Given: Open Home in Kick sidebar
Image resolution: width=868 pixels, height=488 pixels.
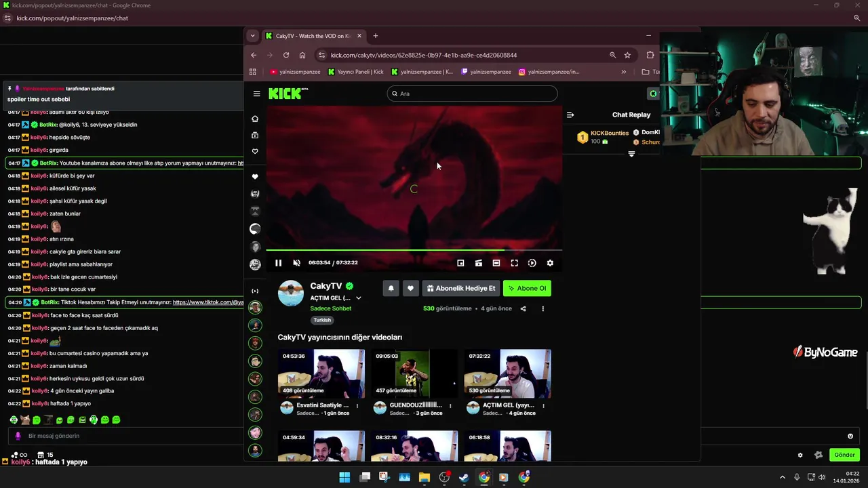Looking at the screenshot, I should click(x=255, y=119).
